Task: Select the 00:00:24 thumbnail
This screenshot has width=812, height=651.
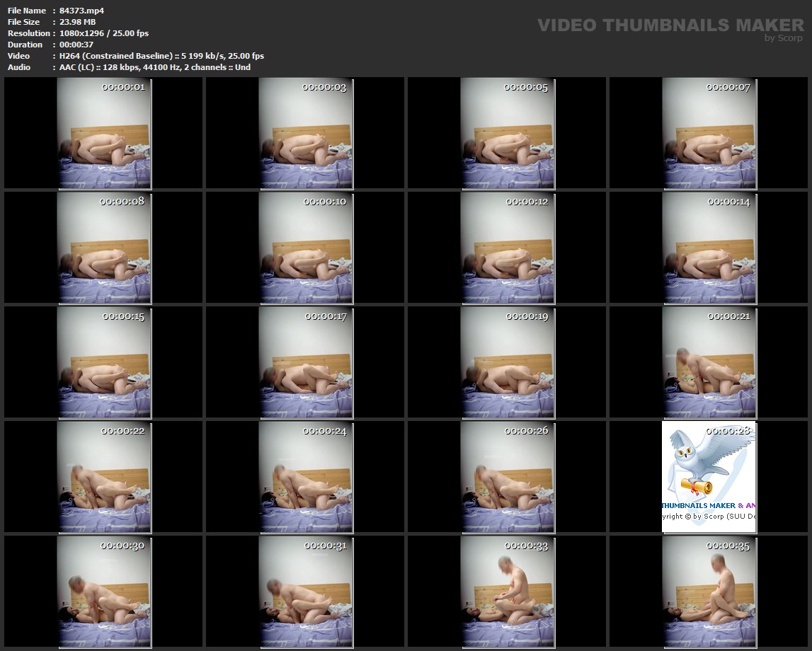Action: (x=305, y=476)
